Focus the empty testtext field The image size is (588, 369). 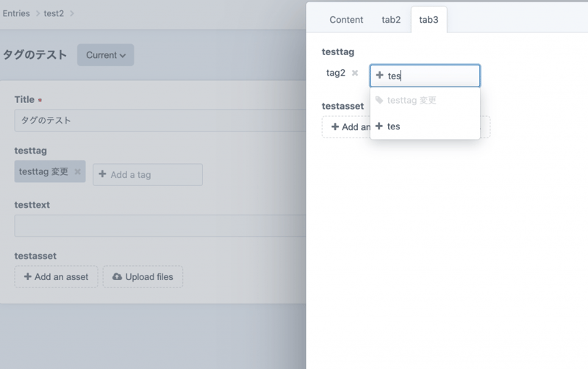(x=158, y=226)
